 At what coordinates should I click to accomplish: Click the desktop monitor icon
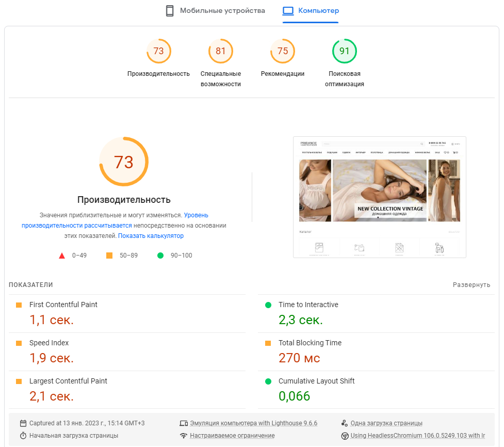click(x=288, y=11)
